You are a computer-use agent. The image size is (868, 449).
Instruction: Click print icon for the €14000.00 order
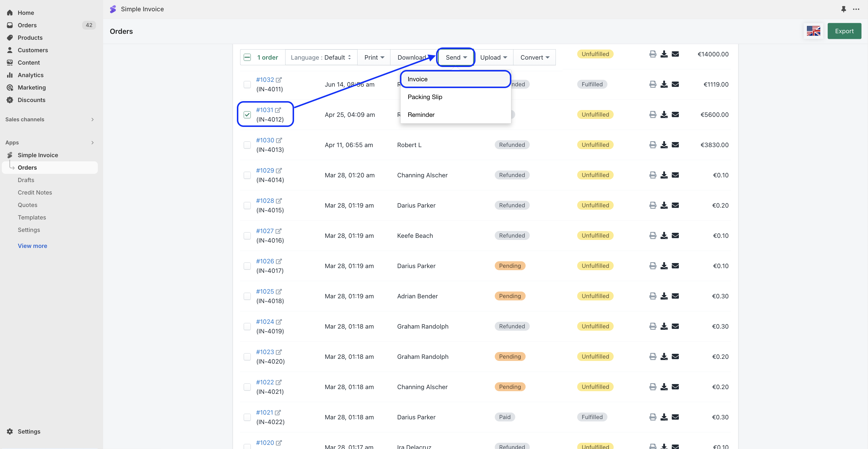click(x=653, y=54)
